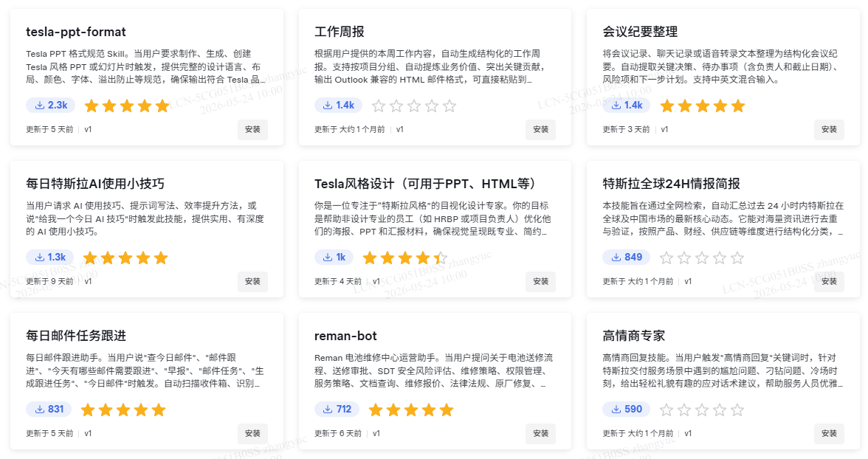Click the v1 version label on reman-bot
868x459 pixels.
coord(376,433)
